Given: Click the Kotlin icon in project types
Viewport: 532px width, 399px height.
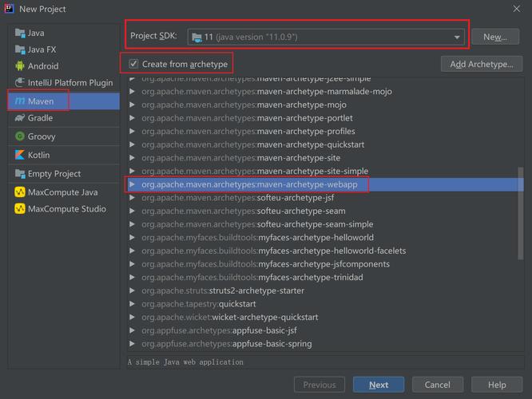Looking at the screenshot, I should (20, 155).
